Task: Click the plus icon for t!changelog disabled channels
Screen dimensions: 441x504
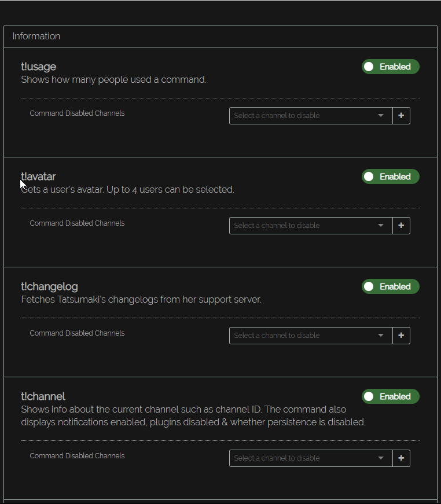Action: pyautogui.click(x=401, y=336)
